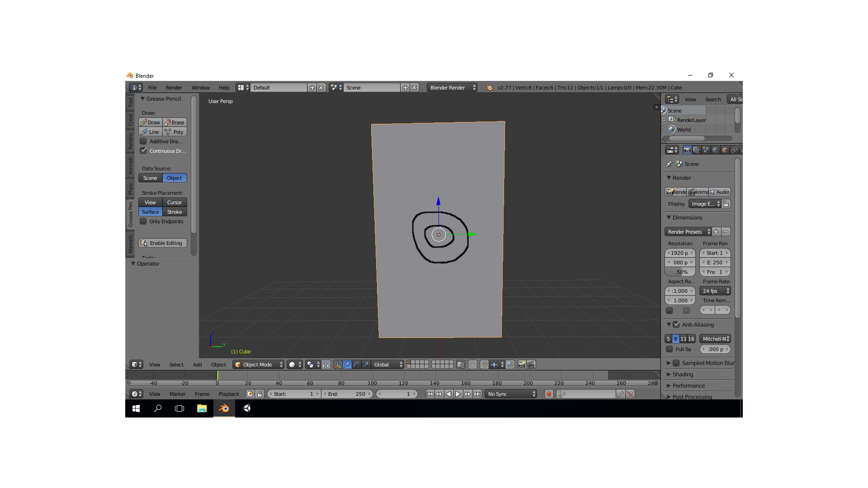Screen dimensions: 868x488
Task: Open the Render menu
Action: click(174, 88)
